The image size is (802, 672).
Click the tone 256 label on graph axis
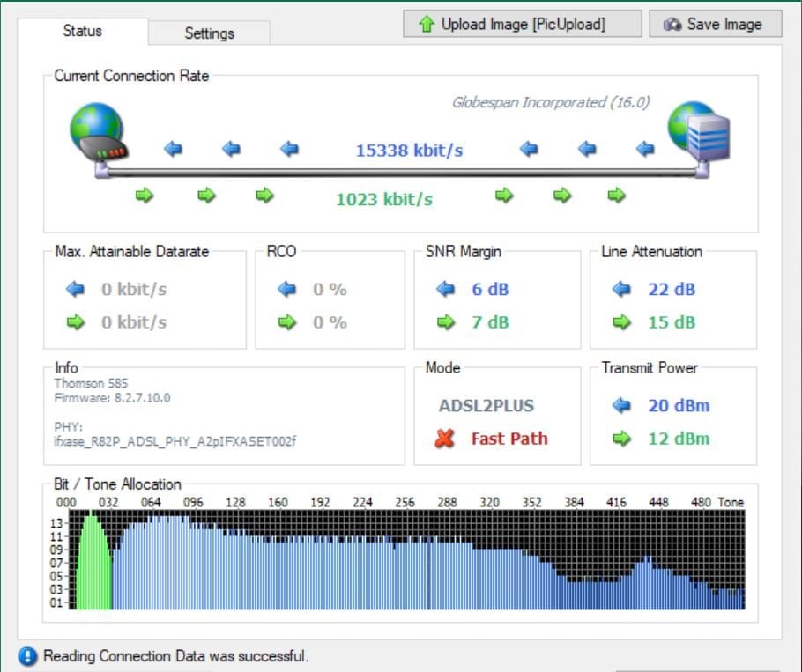[404, 502]
